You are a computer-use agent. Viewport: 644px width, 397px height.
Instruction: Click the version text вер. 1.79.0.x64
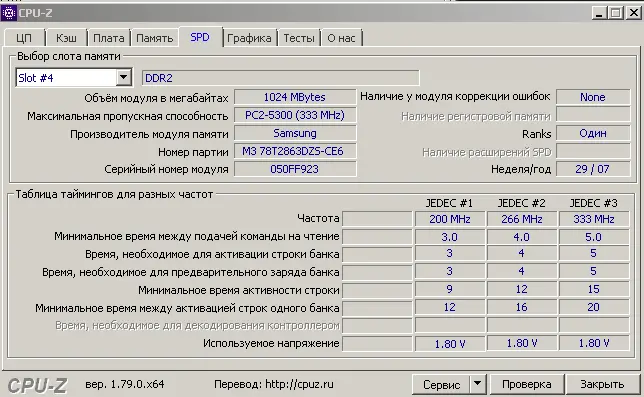(125, 384)
